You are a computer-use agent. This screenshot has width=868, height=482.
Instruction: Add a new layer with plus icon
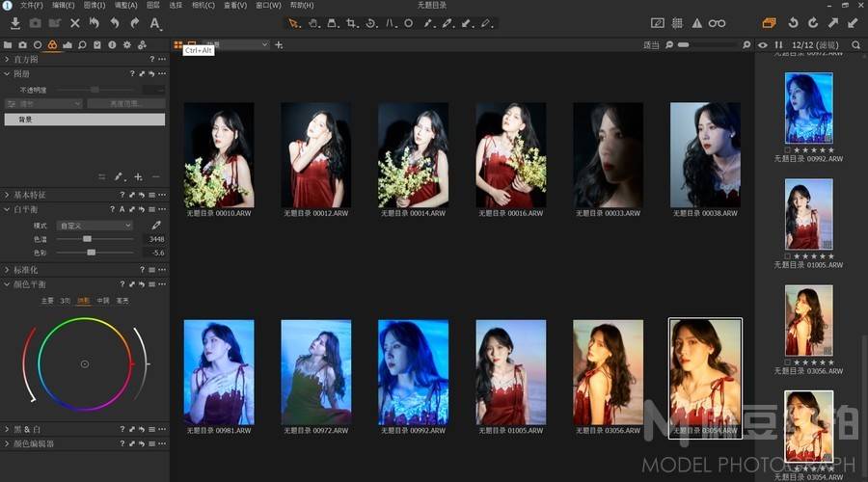click(138, 177)
